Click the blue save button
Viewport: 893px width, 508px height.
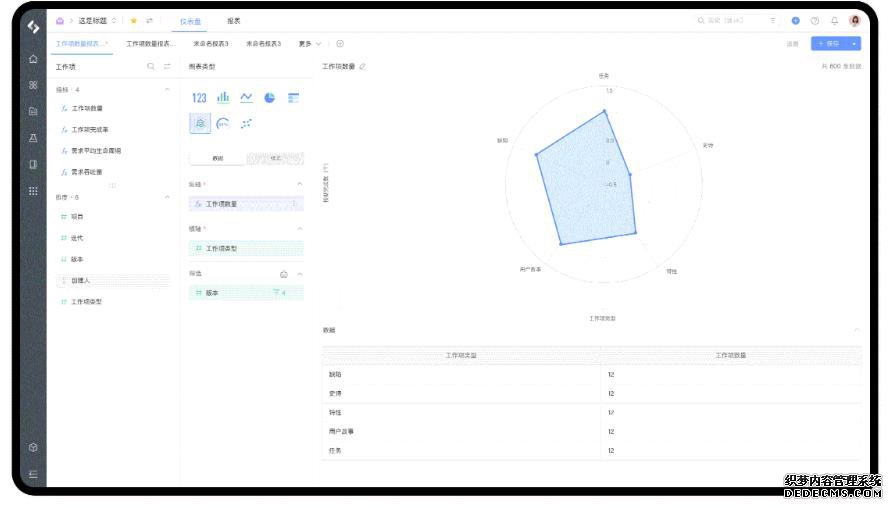829,43
